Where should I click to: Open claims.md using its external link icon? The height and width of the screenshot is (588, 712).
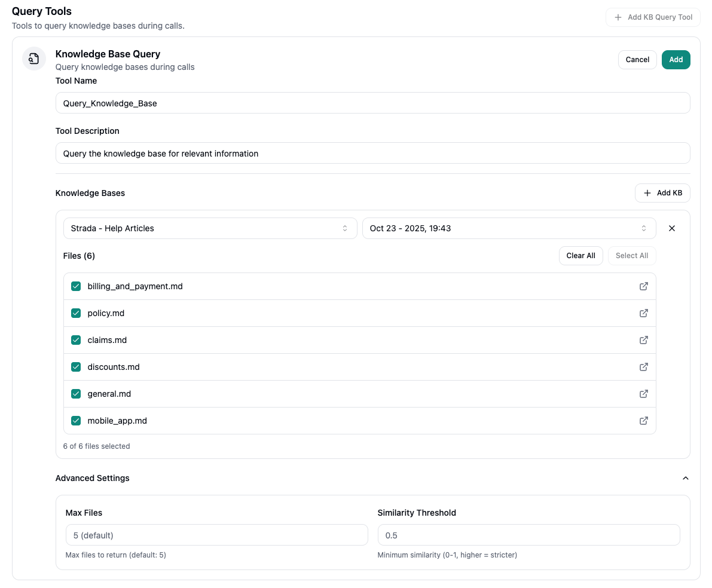click(x=644, y=340)
